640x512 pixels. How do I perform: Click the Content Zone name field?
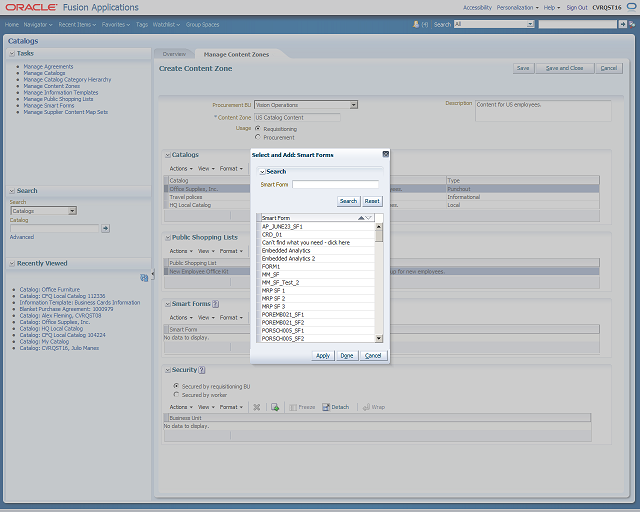click(297, 118)
